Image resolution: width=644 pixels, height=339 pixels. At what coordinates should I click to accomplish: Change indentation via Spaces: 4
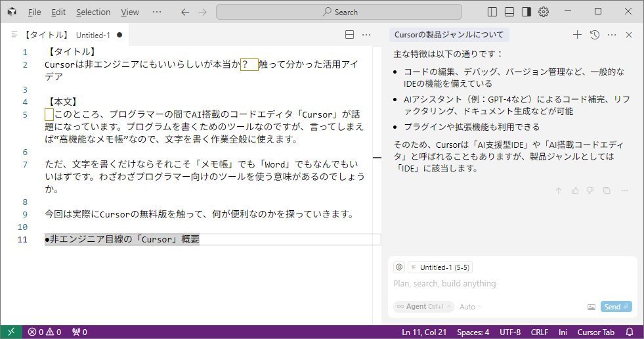click(x=473, y=332)
